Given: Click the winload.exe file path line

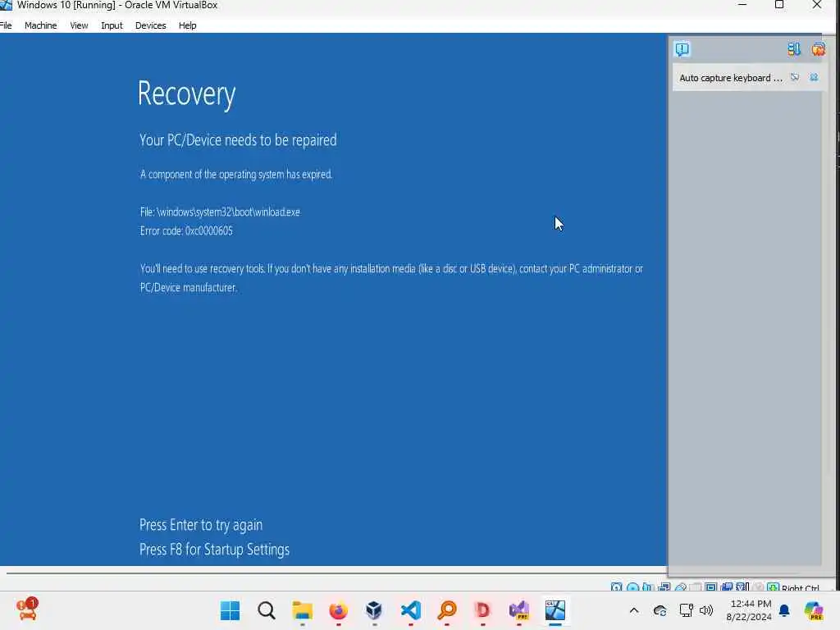Looking at the screenshot, I should tap(220, 212).
